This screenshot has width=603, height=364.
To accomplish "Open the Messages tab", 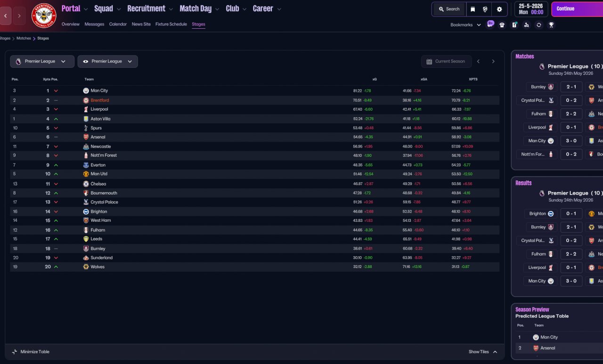I will pos(94,24).
